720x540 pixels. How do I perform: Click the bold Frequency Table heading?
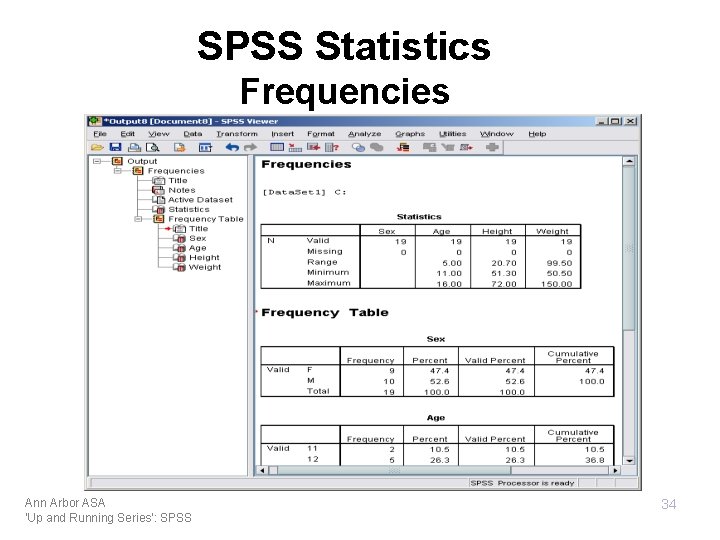tap(325, 313)
